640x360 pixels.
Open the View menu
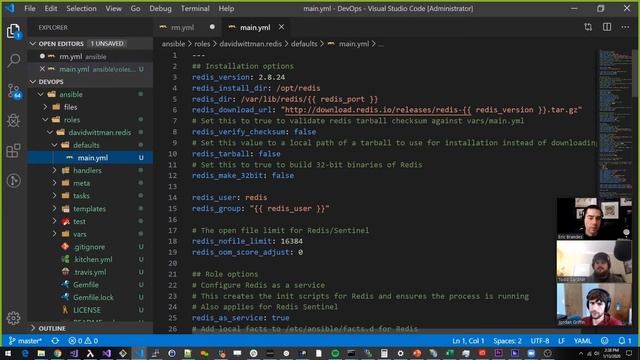coord(113,8)
